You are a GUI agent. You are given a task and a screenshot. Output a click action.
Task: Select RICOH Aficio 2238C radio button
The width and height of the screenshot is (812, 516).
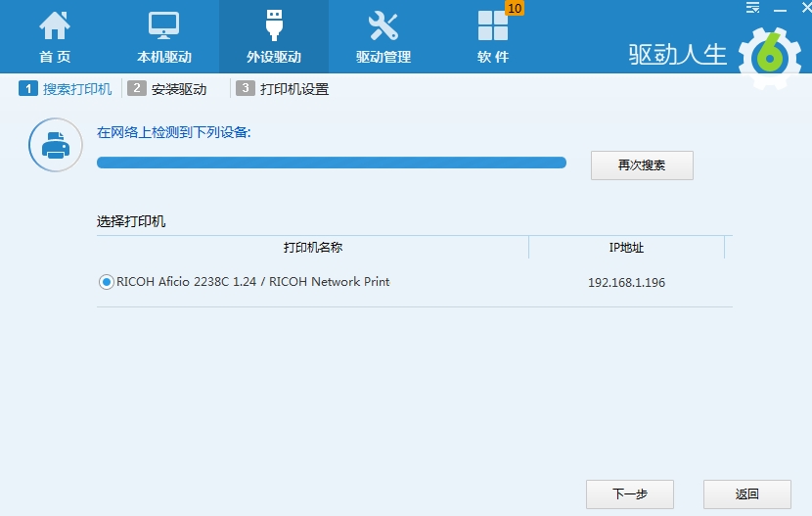tap(107, 282)
